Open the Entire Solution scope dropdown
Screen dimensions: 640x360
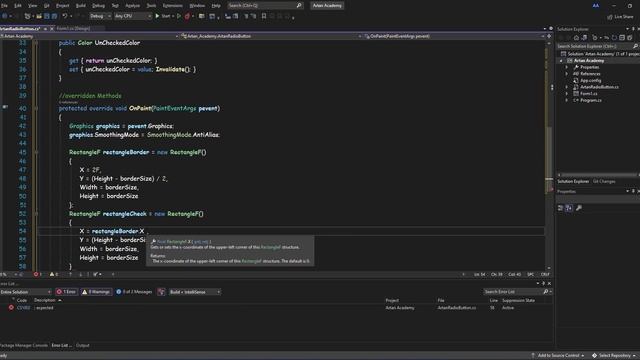click(26, 292)
